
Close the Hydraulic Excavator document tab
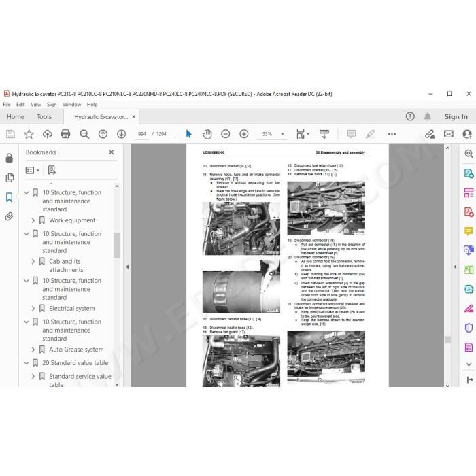click(x=133, y=116)
